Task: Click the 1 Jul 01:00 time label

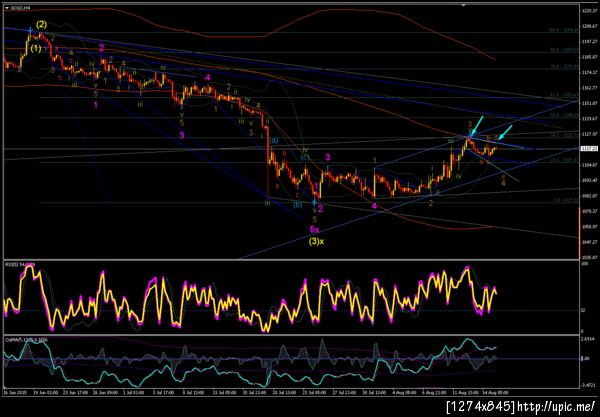Action: point(134,393)
